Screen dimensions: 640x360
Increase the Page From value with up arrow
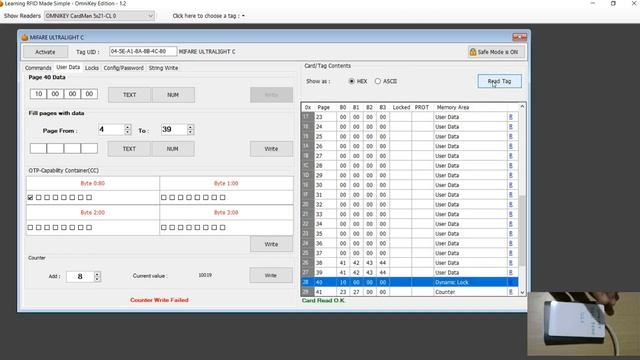(x=128, y=127)
